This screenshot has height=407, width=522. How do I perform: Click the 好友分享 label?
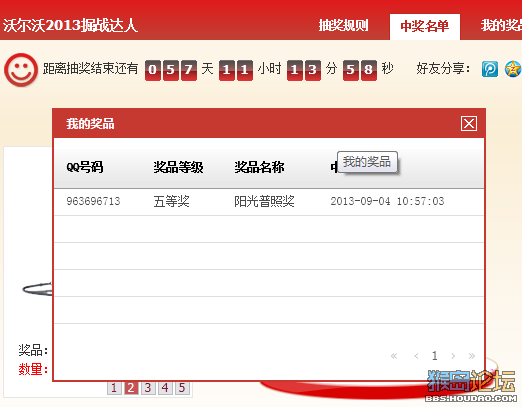point(443,69)
